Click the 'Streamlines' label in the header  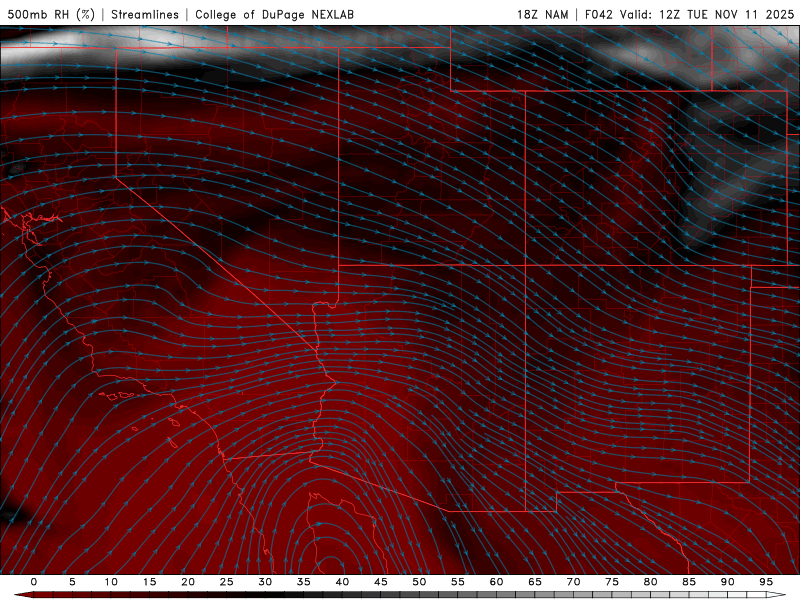tap(145, 14)
